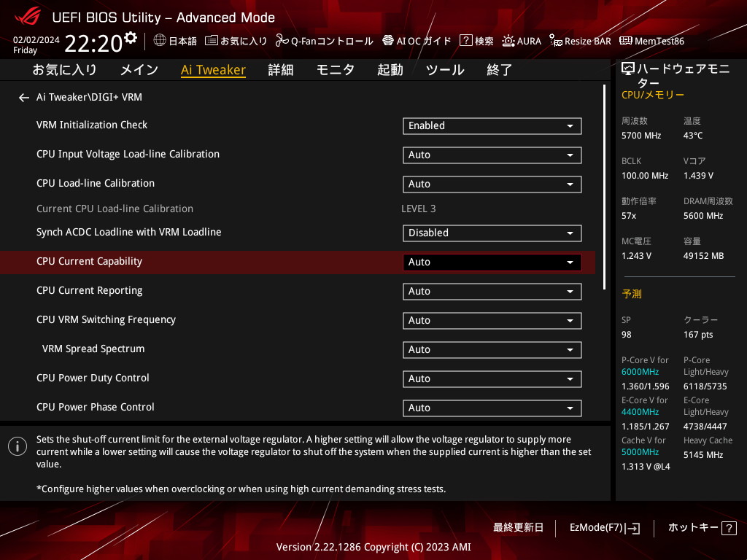Click the ROG logo icon
The image size is (747, 560).
(x=28, y=17)
